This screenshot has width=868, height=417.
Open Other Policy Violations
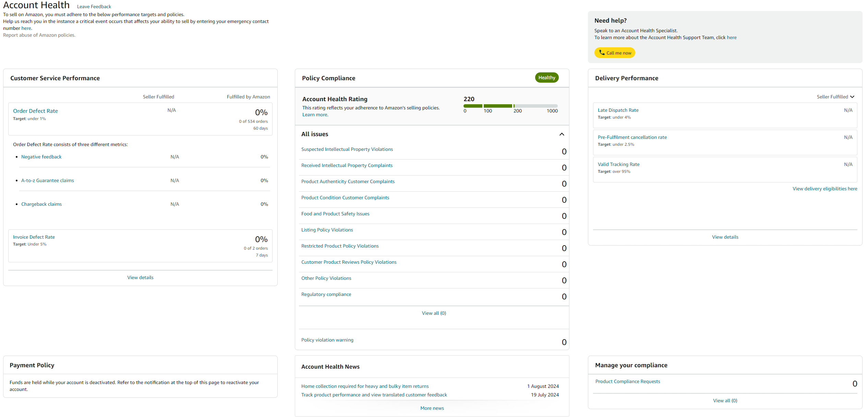(x=326, y=278)
